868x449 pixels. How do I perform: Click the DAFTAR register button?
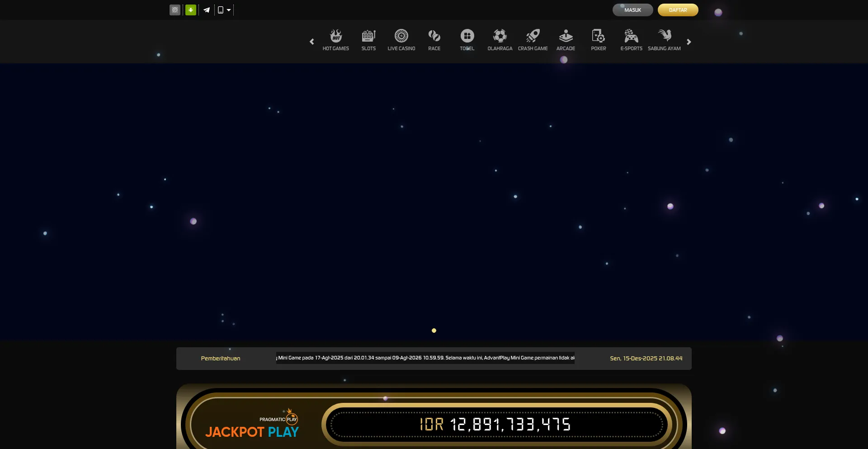pyautogui.click(x=678, y=10)
